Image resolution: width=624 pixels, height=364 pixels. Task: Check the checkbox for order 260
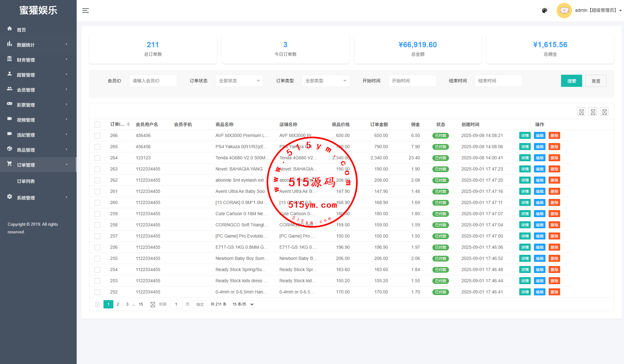(x=97, y=203)
